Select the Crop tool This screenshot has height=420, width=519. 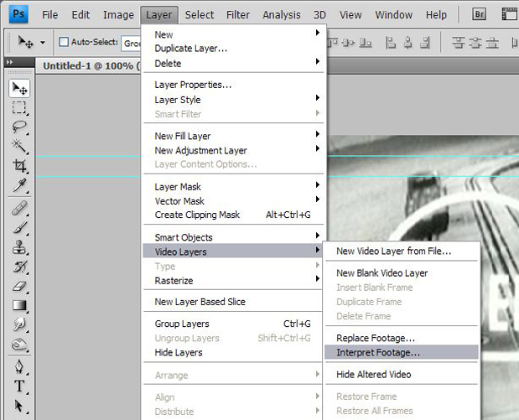[x=19, y=165]
